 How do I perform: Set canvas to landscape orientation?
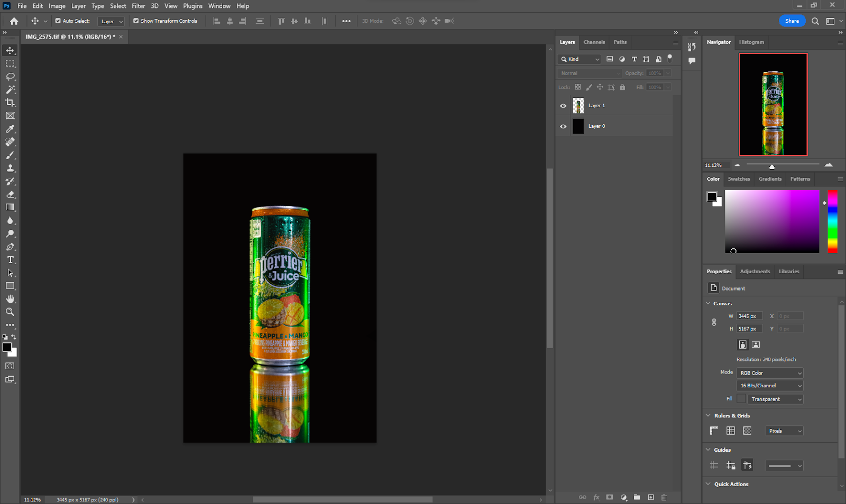[756, 344]
